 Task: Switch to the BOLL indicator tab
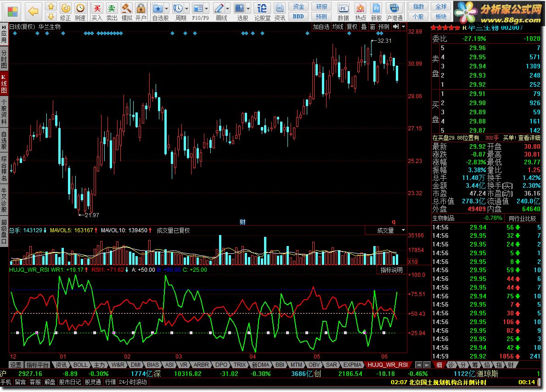[x=80, y=364]
